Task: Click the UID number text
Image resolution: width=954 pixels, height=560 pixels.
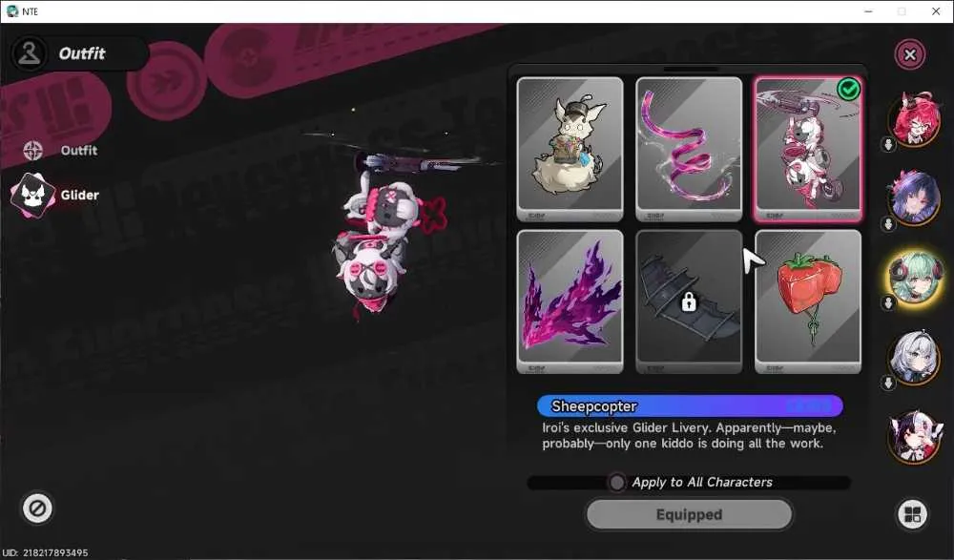Action: click(x=46, y=552)
